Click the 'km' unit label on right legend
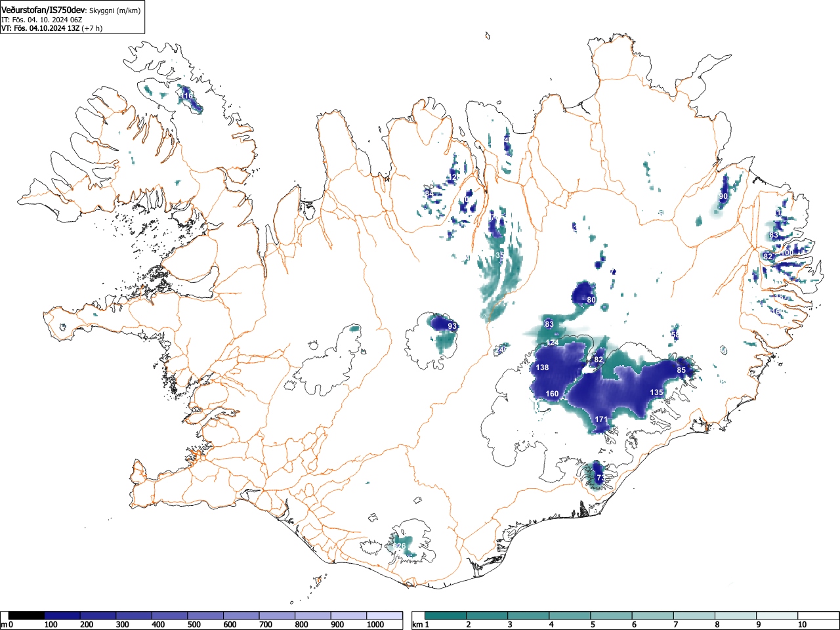 [x=417, y=625]
